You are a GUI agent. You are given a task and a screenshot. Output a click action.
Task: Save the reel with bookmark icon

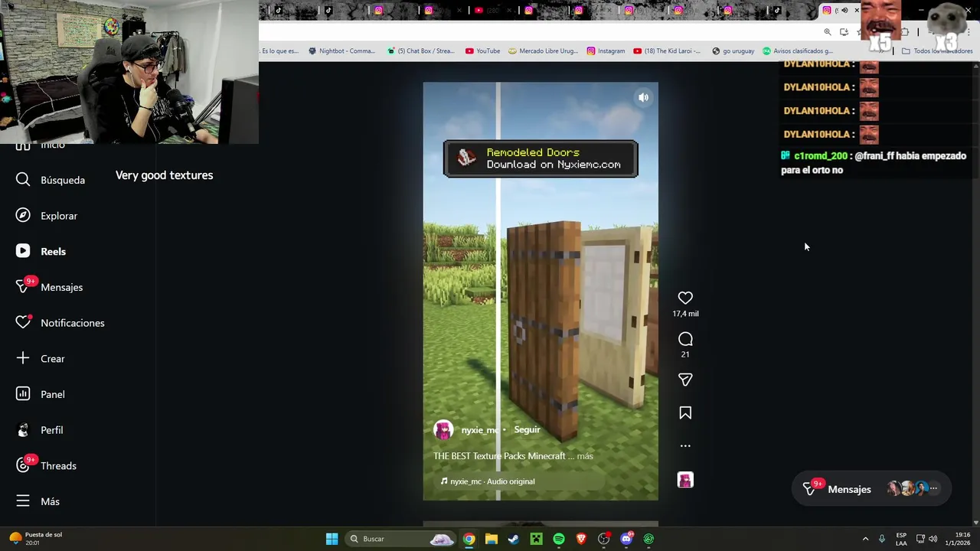pyautogui.click(x=685, y=413)
